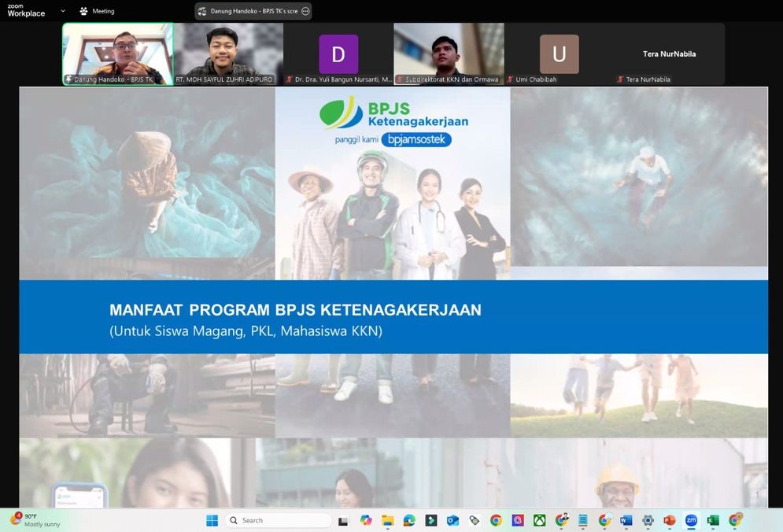Click the pin icon on Danung Handoko's tile

(x=68, y=79)
